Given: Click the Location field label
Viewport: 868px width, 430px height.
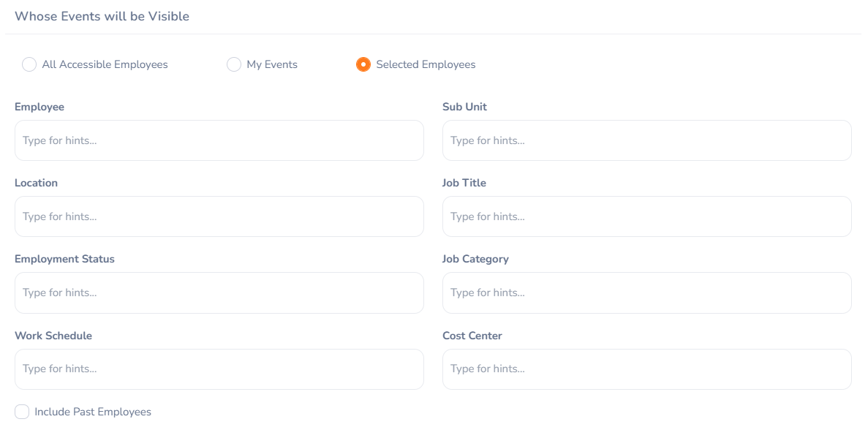Looking at the screenshot, I should (36, 183).
